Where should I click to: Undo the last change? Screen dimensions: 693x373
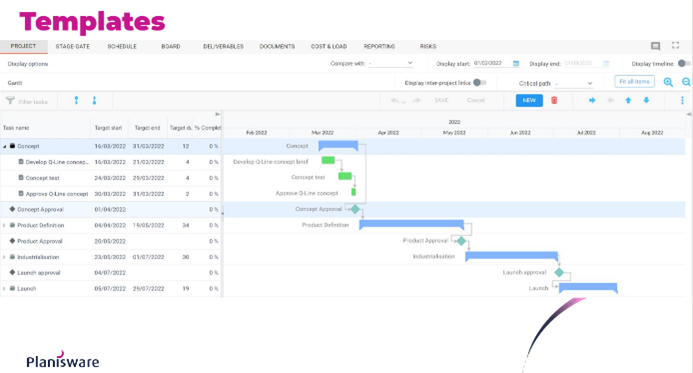click(394, 101)
